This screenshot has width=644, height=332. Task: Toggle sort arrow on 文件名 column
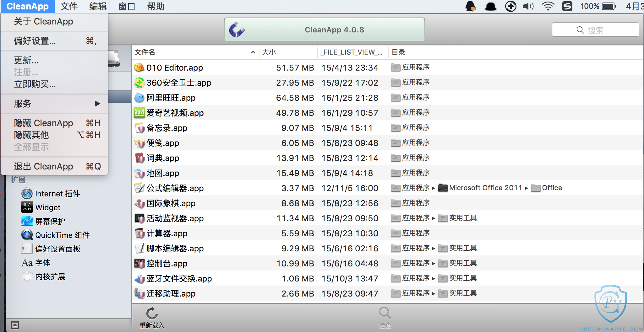coord(253,52)
